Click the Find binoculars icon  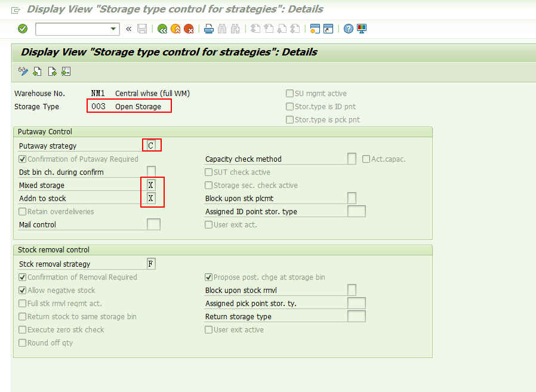(x=222, y=29)
